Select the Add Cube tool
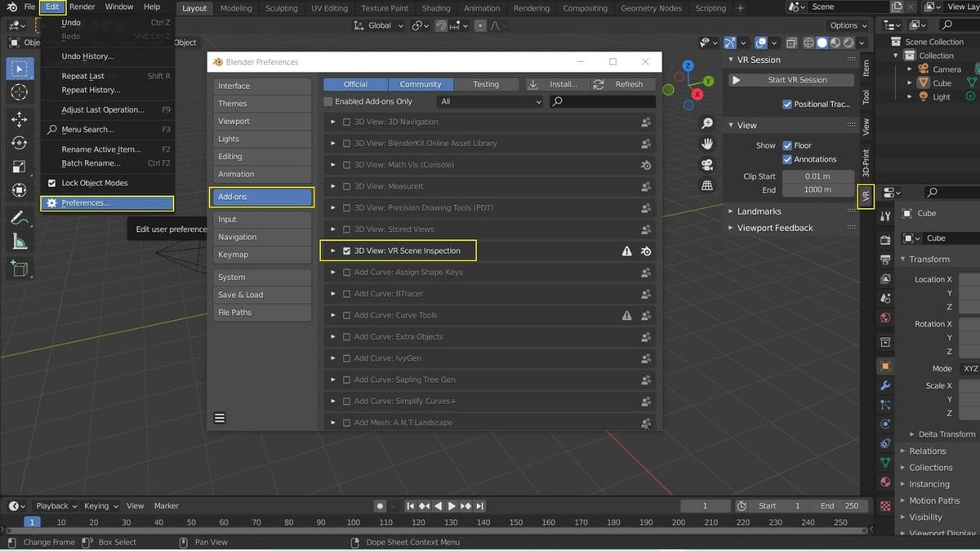Screen dimensions: 980x551 tap(20, 268)
